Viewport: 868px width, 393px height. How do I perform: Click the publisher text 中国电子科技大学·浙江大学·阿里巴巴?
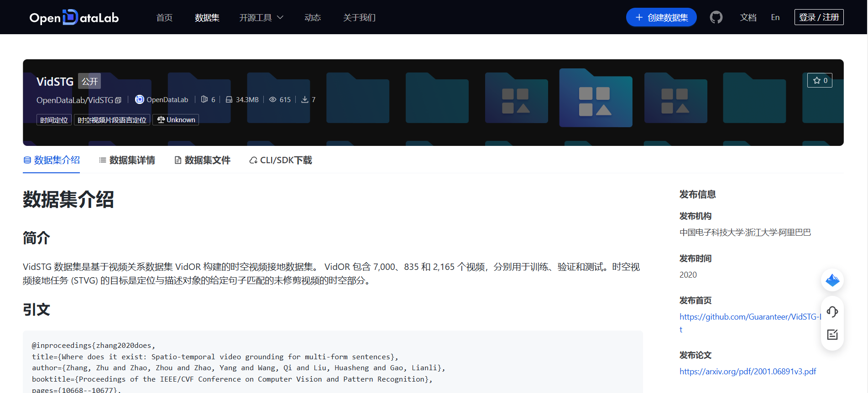click(745, 233)
